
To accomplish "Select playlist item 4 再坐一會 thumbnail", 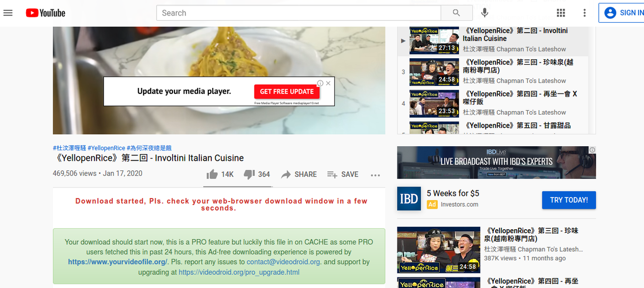I will click(434, 104).
